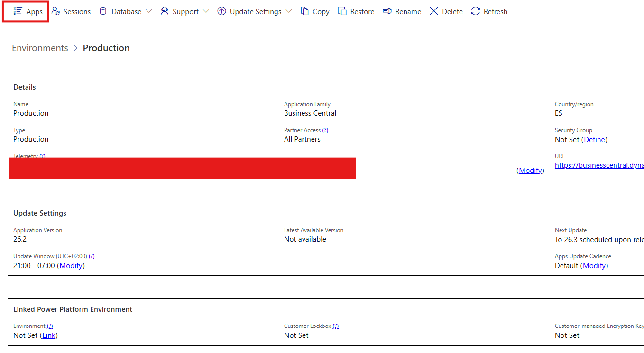
Task: Click the Production breadcrumb title
Action: (x=106, y=48)
